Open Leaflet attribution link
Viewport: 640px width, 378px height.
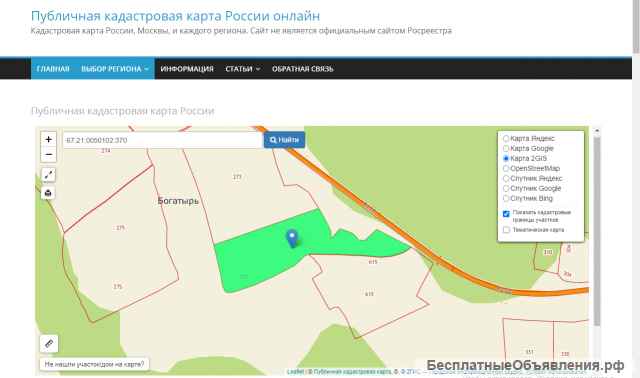pos(295,371)
